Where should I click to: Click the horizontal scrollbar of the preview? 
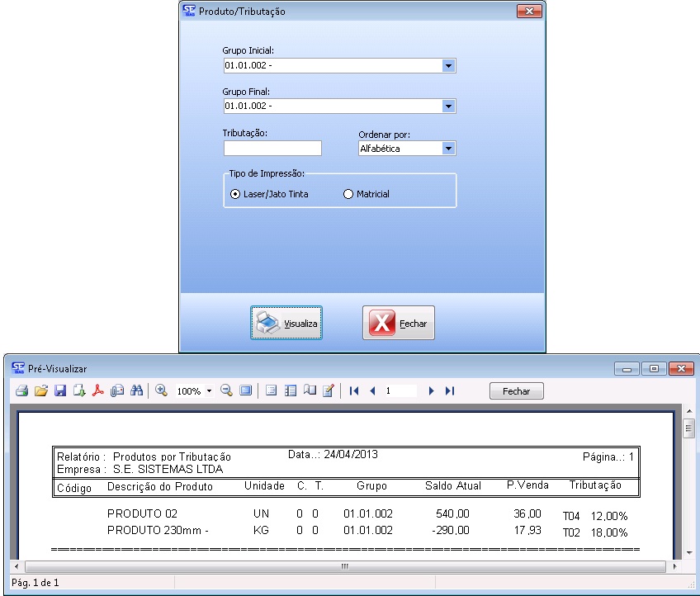[345, 567]
